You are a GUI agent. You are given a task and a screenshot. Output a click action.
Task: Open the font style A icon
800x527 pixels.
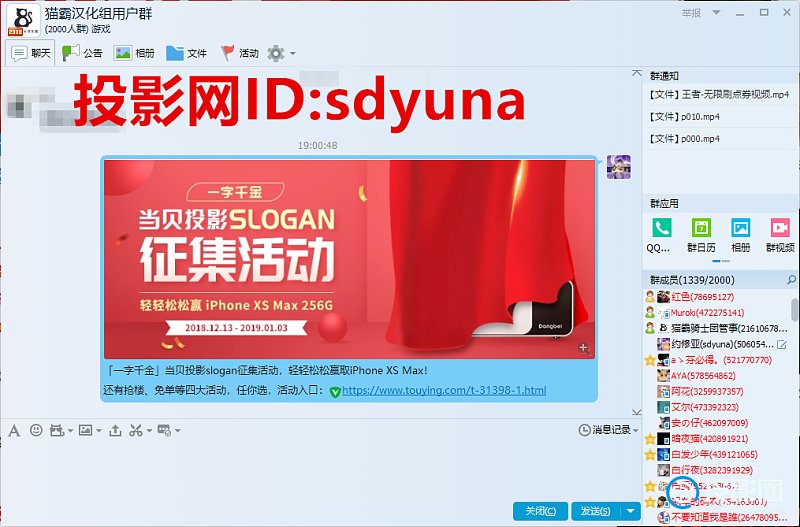(14, 431)
